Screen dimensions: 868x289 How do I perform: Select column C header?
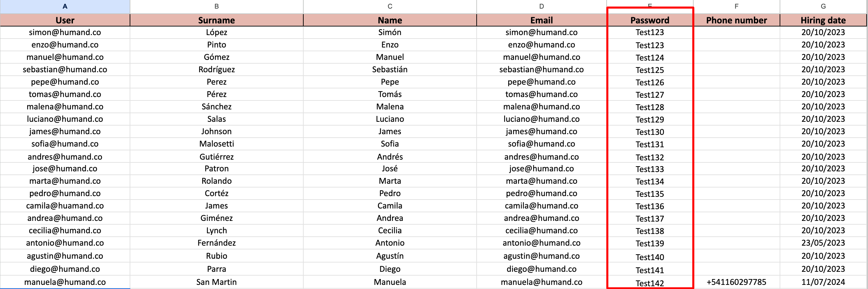pos(390,6)
